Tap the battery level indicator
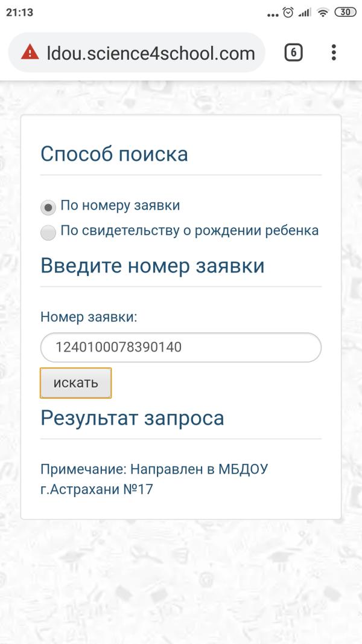The width and height of the screenshot is (362, 644). [345, 13]
